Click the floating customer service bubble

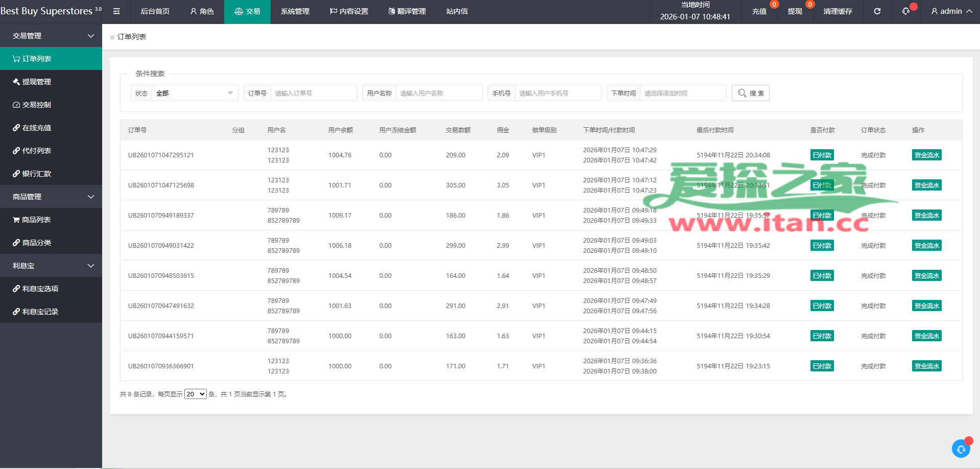coord(961,449)
